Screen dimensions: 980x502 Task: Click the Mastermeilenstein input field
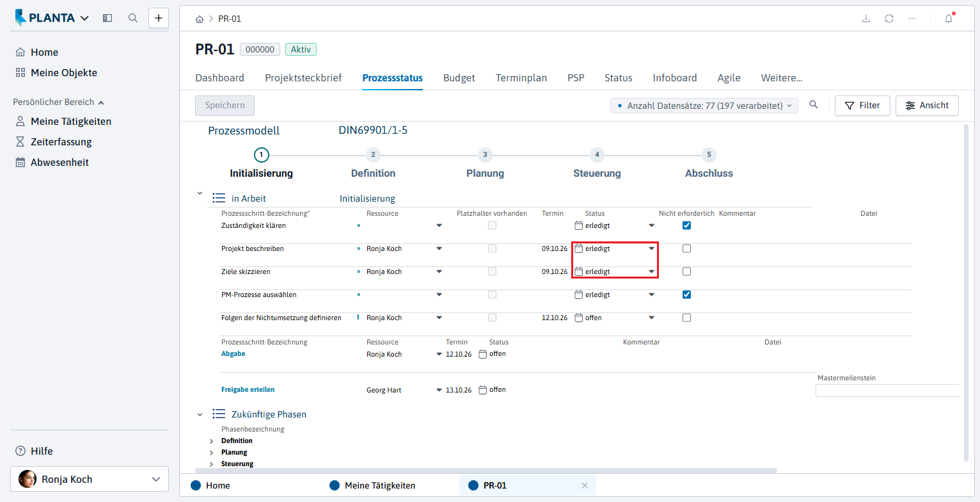[x=887, y=391]
